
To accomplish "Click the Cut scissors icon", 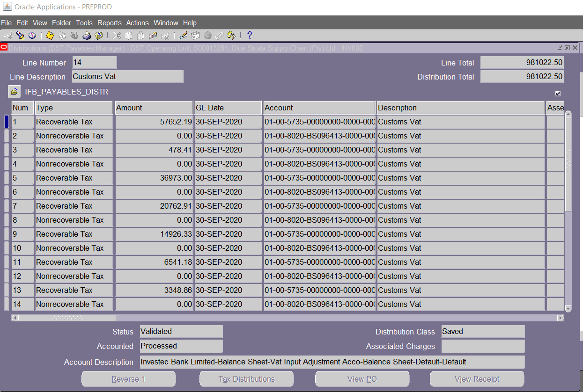I will point(117,36).
